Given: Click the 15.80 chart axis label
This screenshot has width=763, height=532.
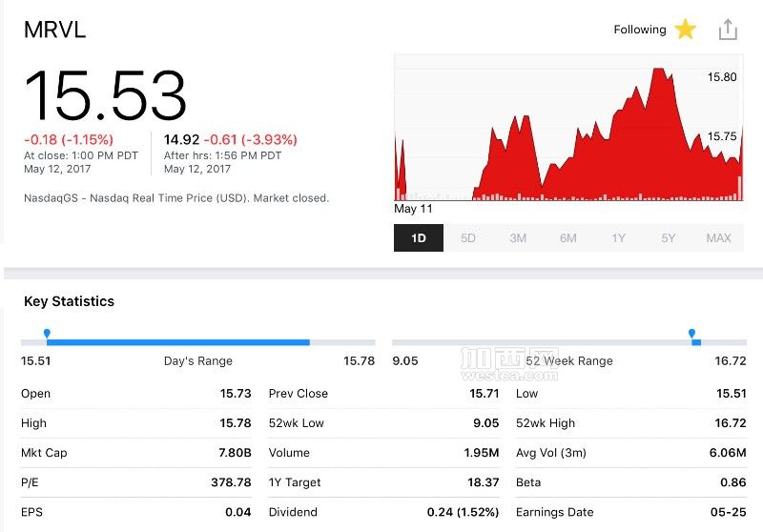Looking at the screenshot, I should (x=722, y=77).
